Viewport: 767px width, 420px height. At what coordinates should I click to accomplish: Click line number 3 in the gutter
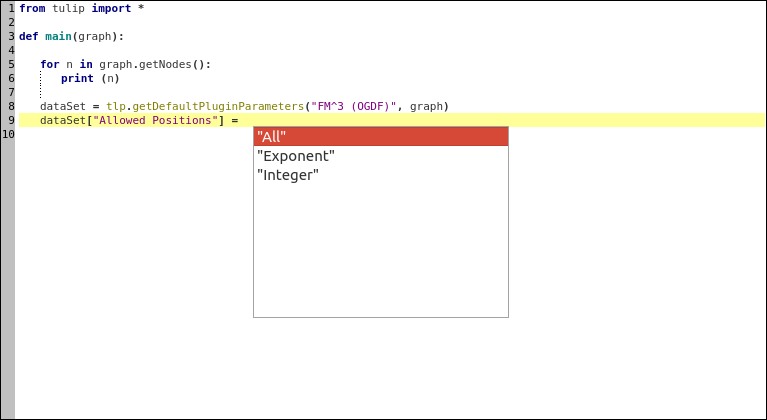pos(11,36)
